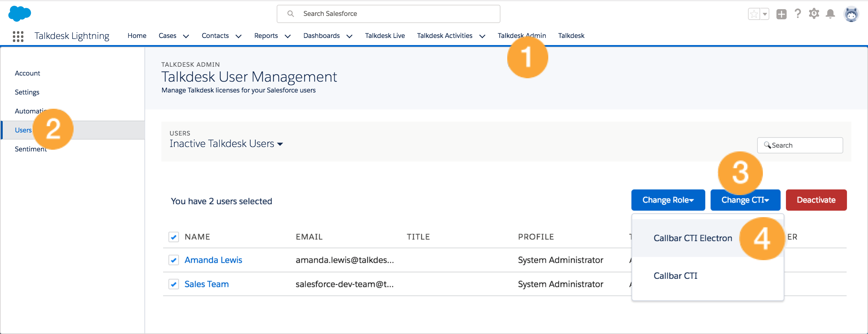Click the EMAIL column header
868x334 pixels.
(x=309, y=237)
